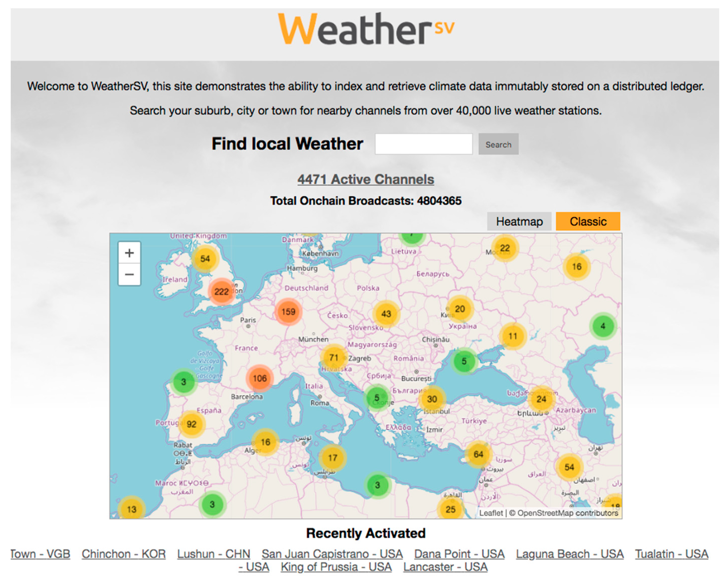Open Laguna Beach - USA link
The height and width of the screenshot is (582, 728).
tap(570, 554)
